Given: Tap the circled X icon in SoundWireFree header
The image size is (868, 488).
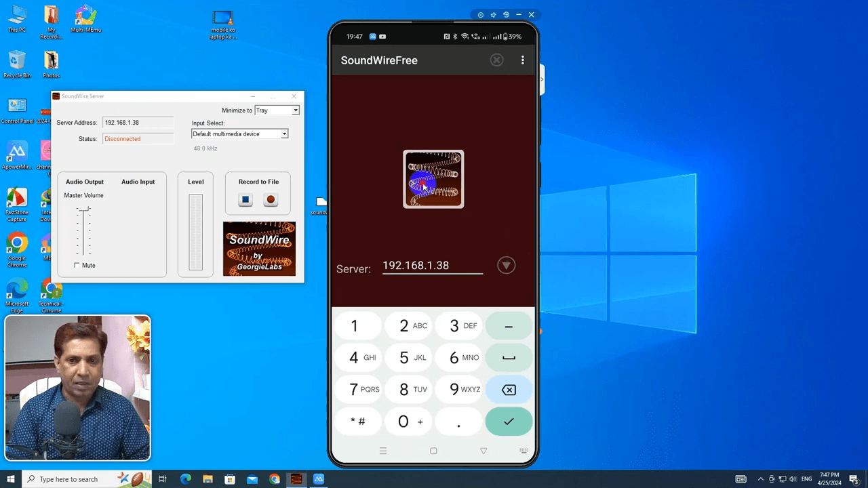Looking at the screenshot, I should 497,60.
